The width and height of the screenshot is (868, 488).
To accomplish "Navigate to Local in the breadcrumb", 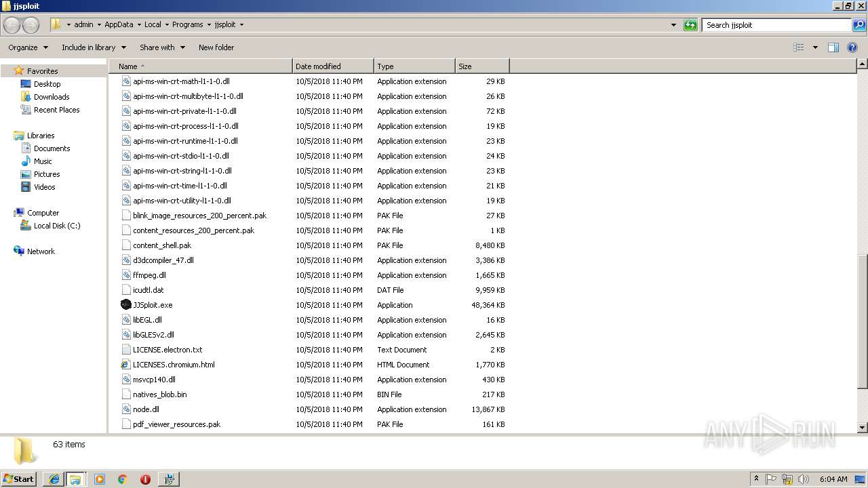I will click(x=153, y=25).
